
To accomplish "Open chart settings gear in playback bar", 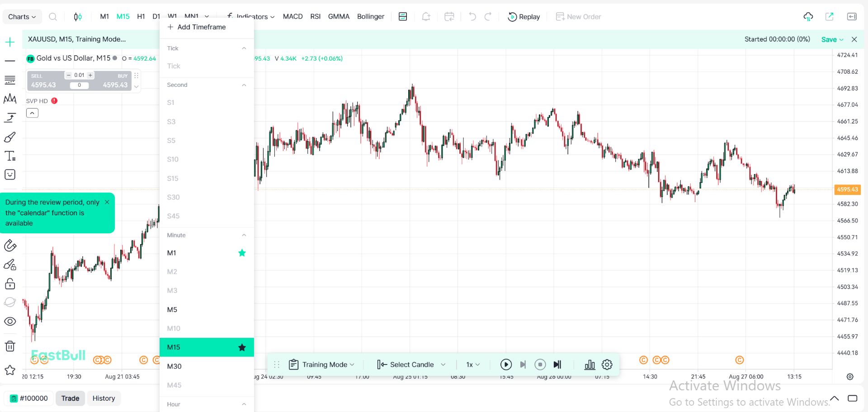I will (x=607, y=365).
